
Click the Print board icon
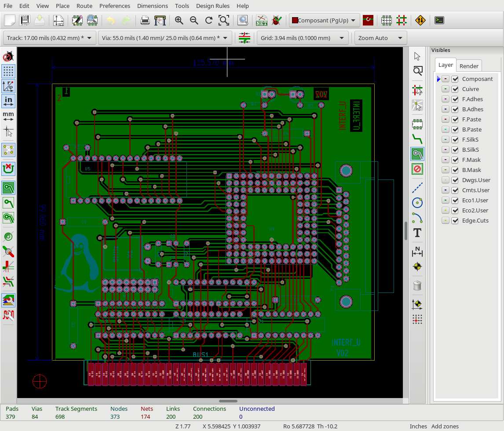pos(145,20)
